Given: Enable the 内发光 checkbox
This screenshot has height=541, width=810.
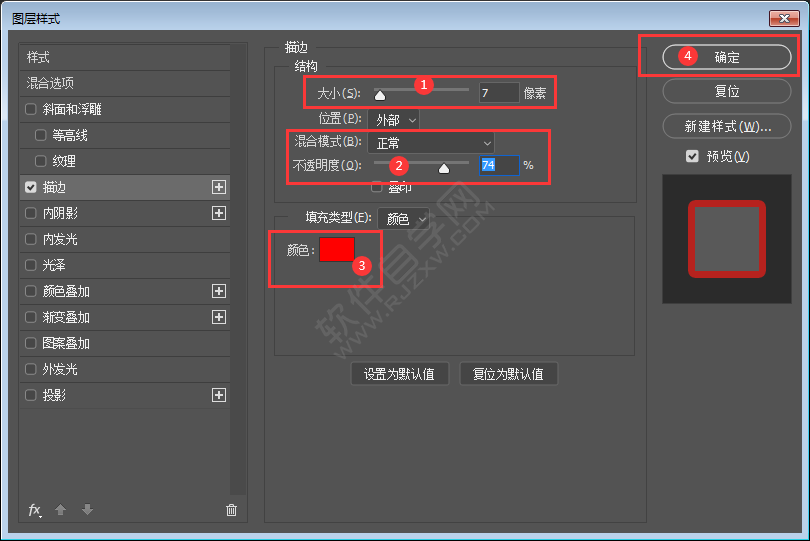Looking at the screenshot, I should (30, 239).
